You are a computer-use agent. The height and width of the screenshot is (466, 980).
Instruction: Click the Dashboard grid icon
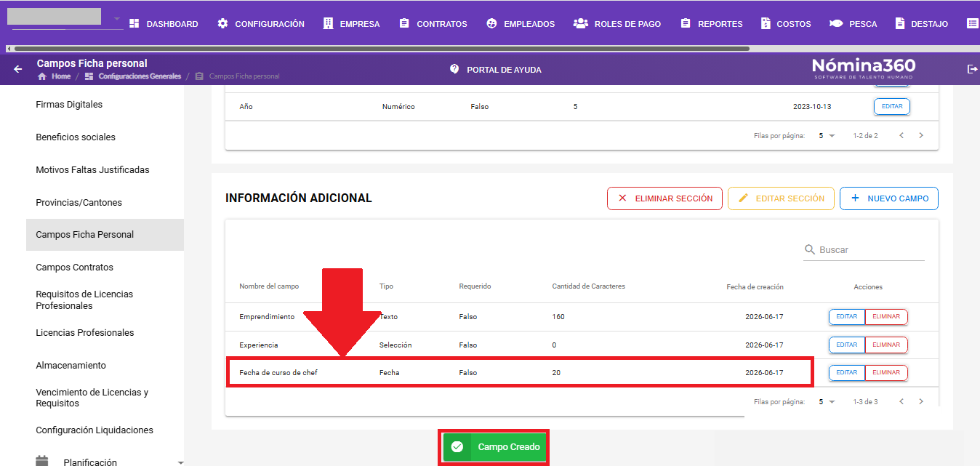pos(134,23)
